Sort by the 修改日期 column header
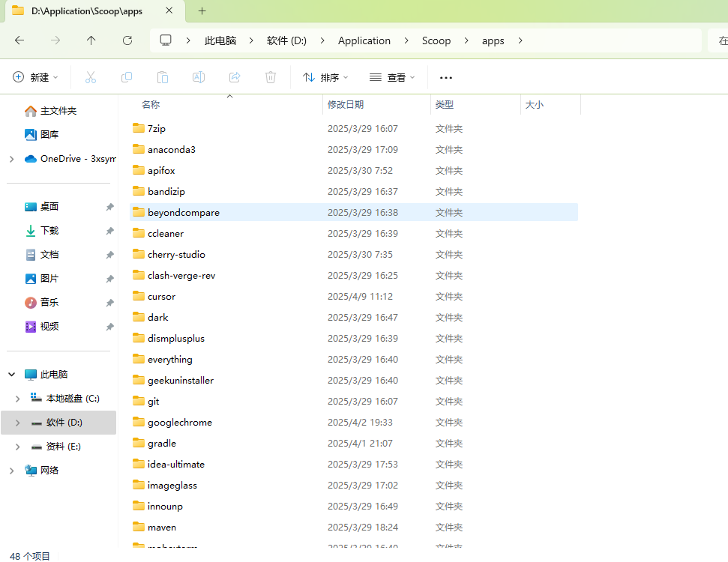This screenshot has width=728, height=562. coord(346,105)
